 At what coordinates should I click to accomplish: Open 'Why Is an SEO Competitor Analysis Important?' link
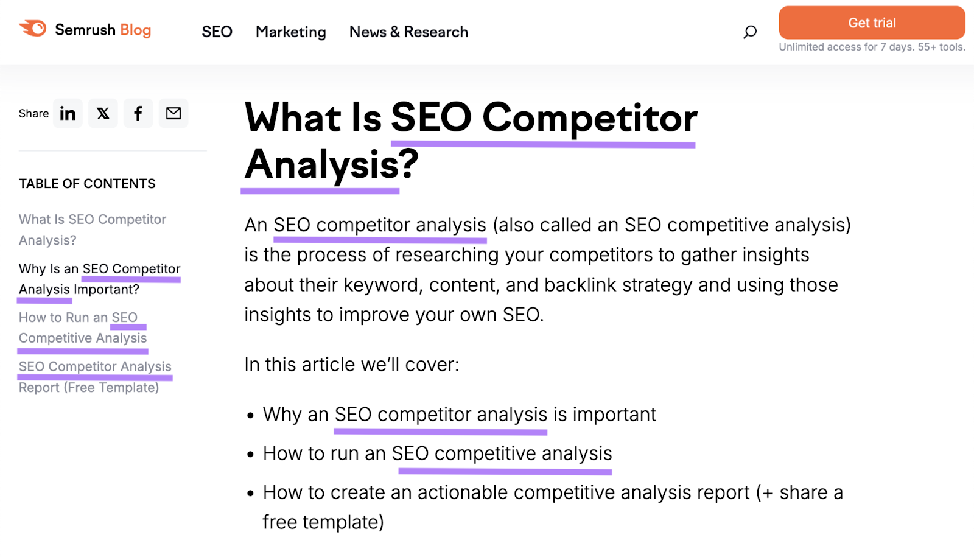tap(99, 279)
